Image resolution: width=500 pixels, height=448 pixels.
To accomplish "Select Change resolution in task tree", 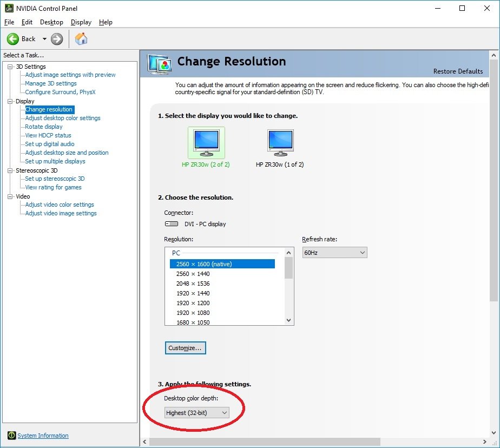I will pos(49,109).
